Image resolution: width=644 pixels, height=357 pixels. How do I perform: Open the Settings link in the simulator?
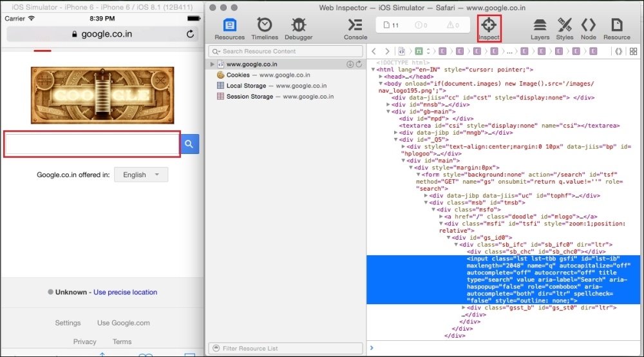pyautogui.click(x=68, y=323)
